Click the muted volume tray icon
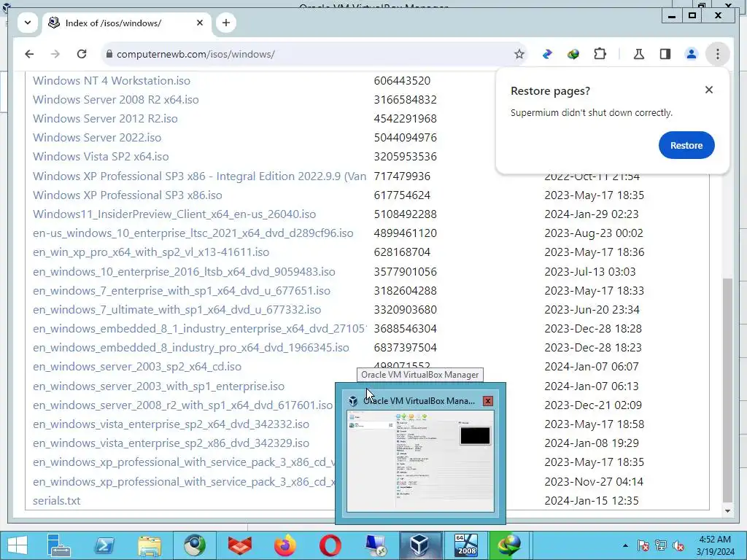 (678, 545)
